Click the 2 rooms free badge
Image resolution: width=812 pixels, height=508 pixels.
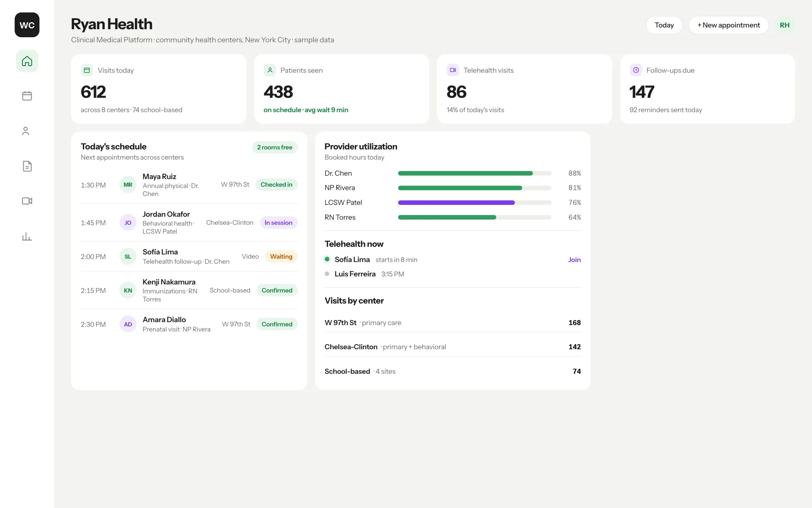pyautogui.click(x=274, y=147)
